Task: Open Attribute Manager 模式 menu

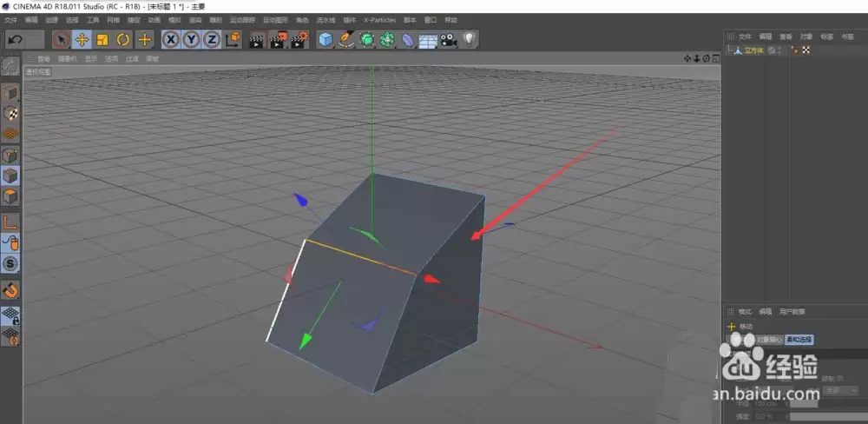Action: [745, 312]
